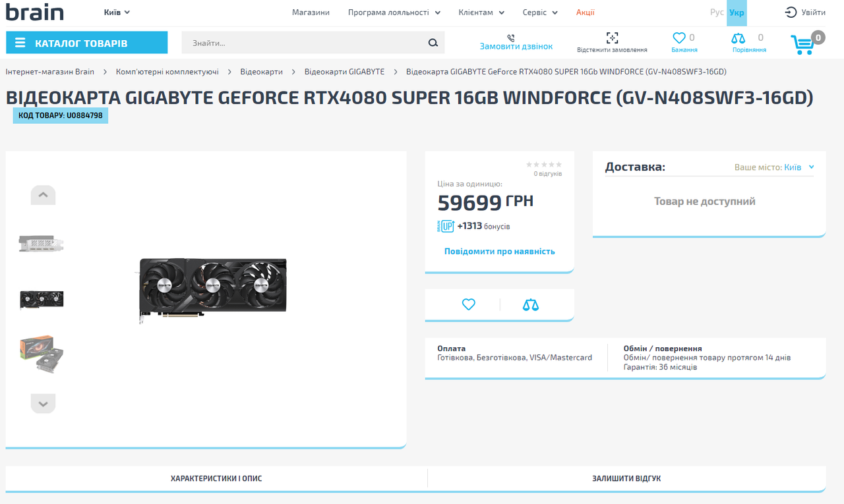Open the header comparison scales icon

(x=738, y=38)
